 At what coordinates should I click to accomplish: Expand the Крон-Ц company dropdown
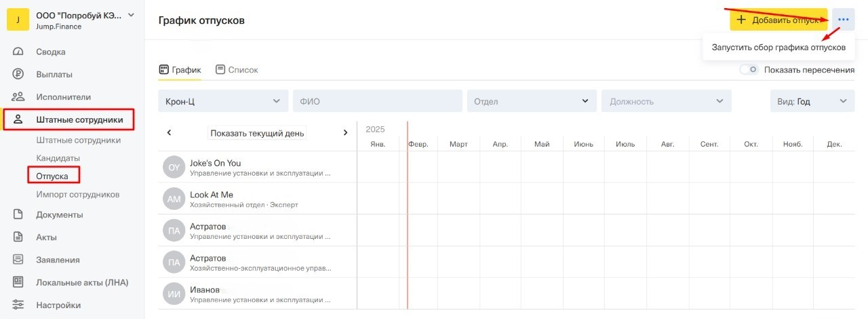click(222, 101)
